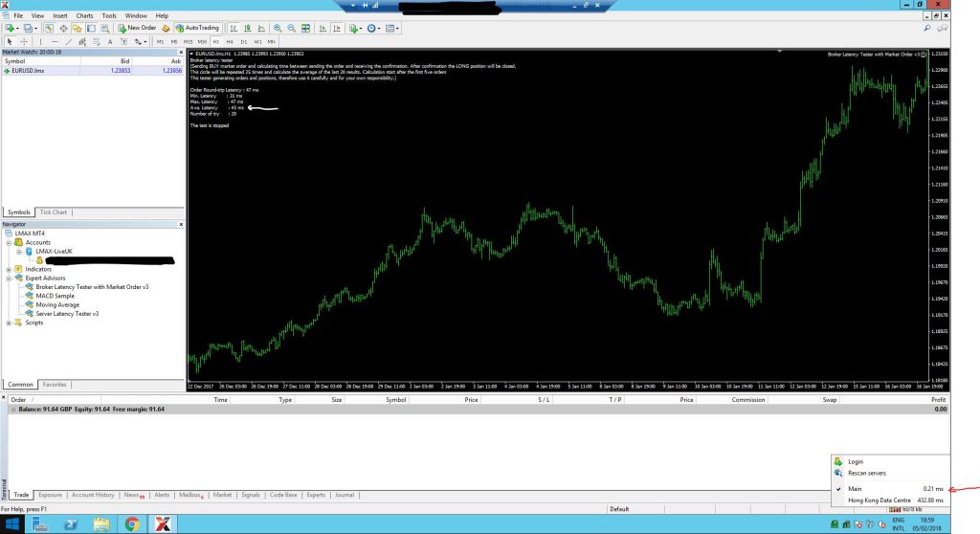Collapse the Expert Advisors tree node
The image size is (980, 534).
point(9,278)
